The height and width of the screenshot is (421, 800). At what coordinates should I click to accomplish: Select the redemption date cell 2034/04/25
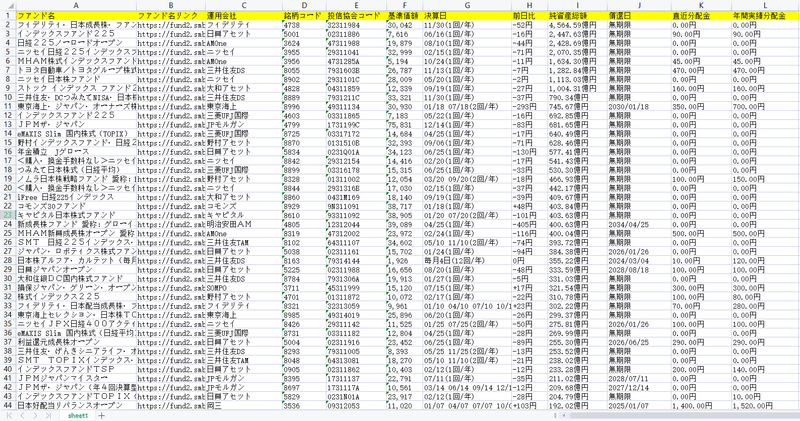coord(639,224)
